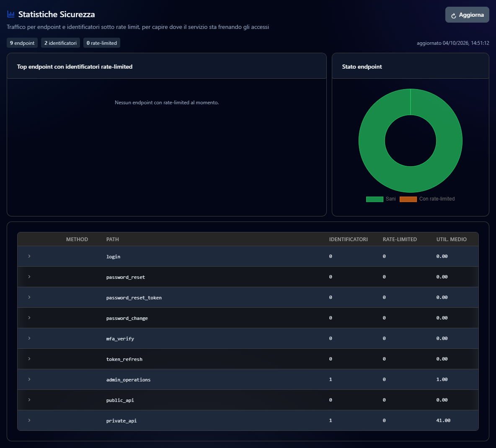The height and width of the screenshot is (448, 496).
Task: Click the 2 identificatori badge
Action: coord(60,43)
